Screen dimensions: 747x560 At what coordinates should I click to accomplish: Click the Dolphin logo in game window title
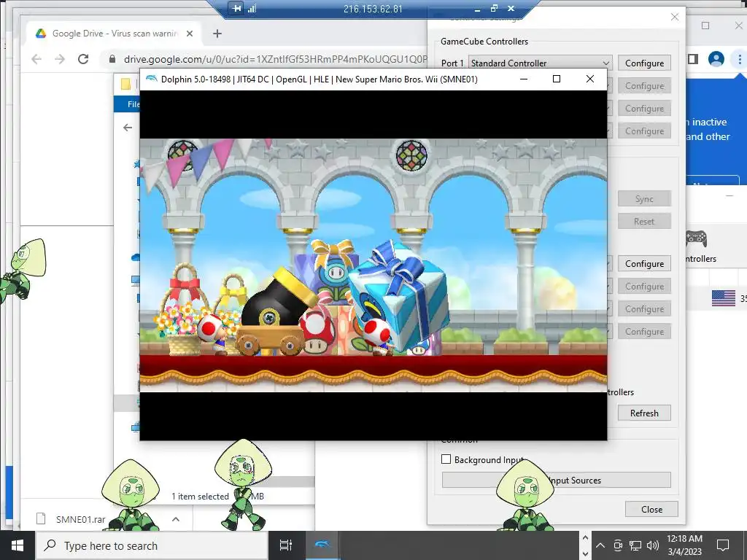(152, 79)
